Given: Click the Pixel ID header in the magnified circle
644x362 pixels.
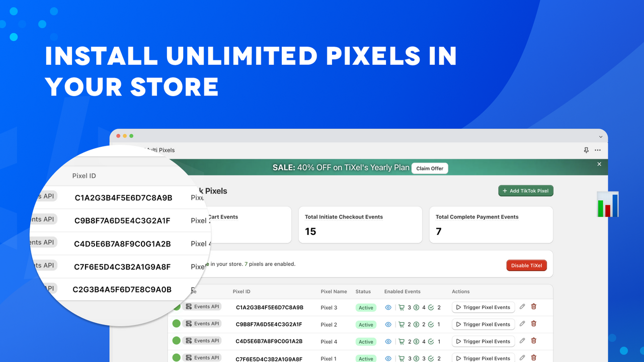Looking at the screenshot, I should pyautogui.click(x=84, y=176).
